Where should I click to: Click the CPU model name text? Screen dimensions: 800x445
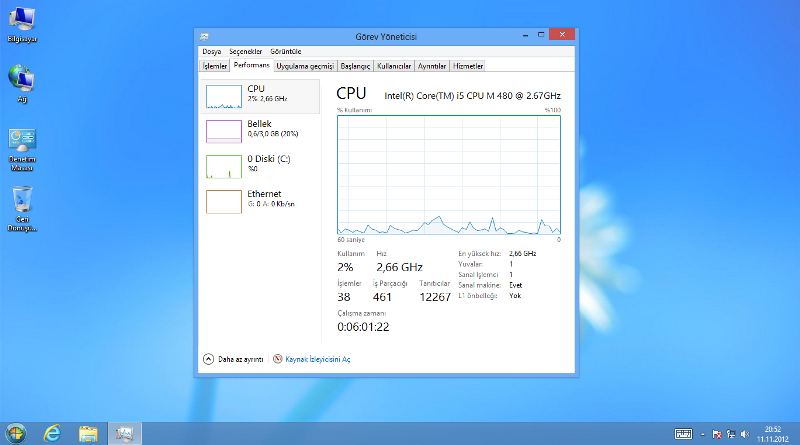(472, 95)
